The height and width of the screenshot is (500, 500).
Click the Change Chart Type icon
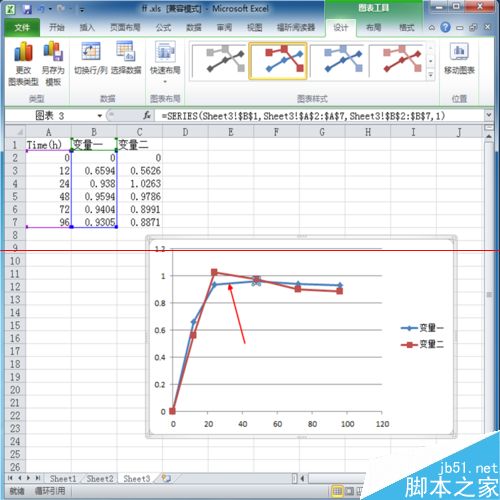pos(23,63)
